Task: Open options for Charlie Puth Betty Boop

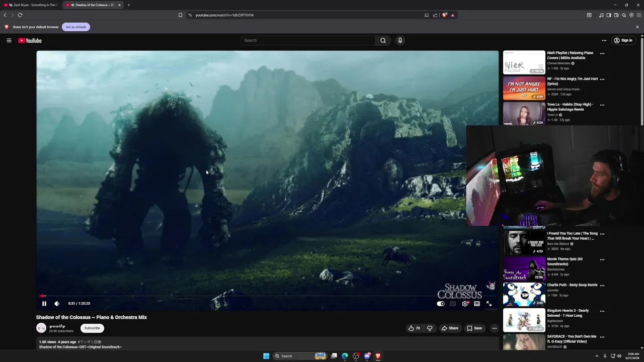Action: [x=602, y=285]
